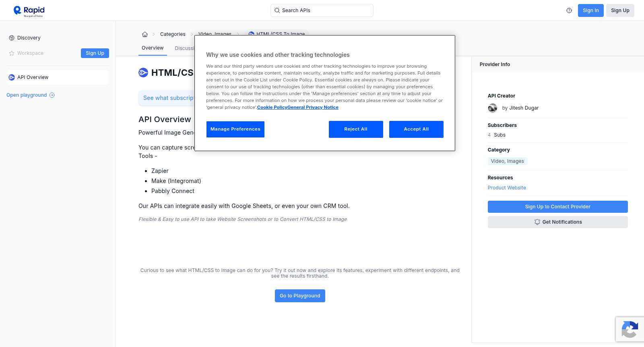This screenshot has width=644, height=347.
Task: Open the Cookie Policy link
Action: (272, 107)
